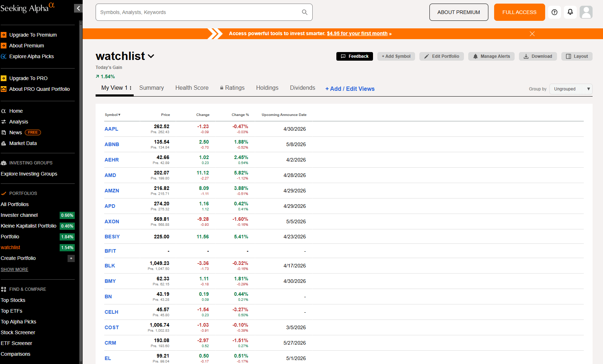Viewport: 603px width, 364px height.
Task: Open the Layout options button
Action: point(577,56)
